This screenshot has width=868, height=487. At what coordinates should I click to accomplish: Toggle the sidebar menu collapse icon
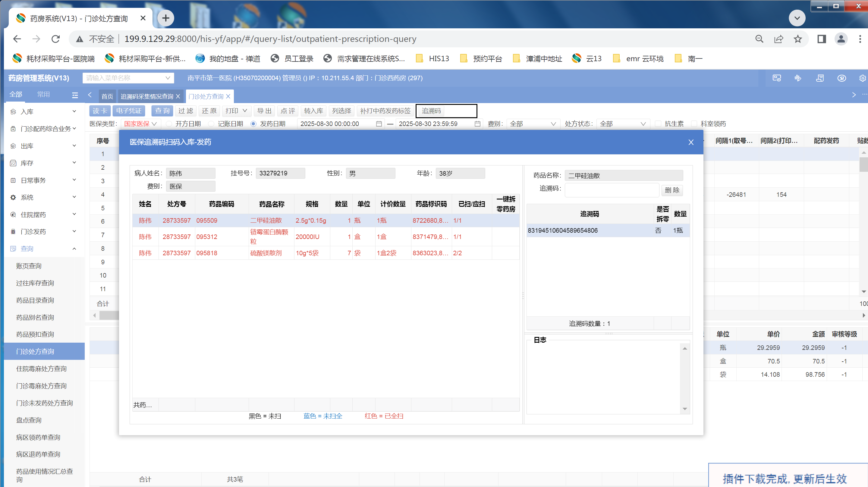click(75, 95)
